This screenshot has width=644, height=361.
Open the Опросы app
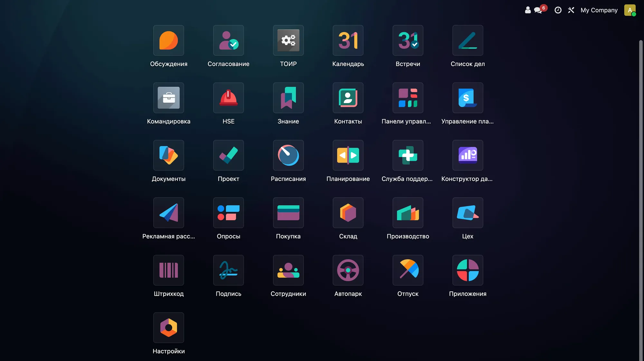pyautogui.click(x=228, y=213)
